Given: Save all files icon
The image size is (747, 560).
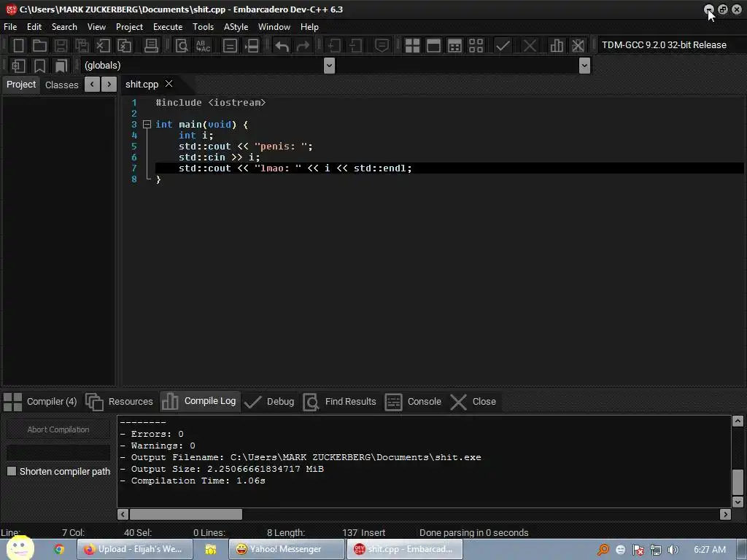Looking at the screenshot, I should point(82,46).
